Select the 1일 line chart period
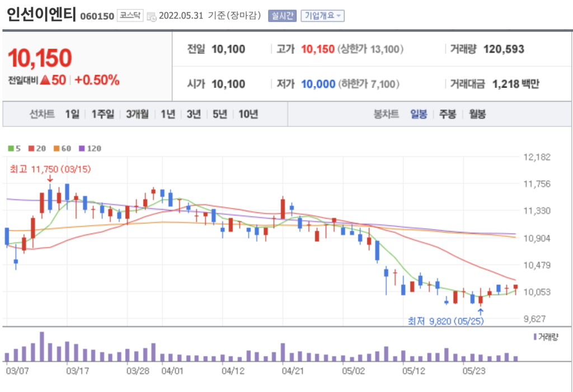 [72, 114]
